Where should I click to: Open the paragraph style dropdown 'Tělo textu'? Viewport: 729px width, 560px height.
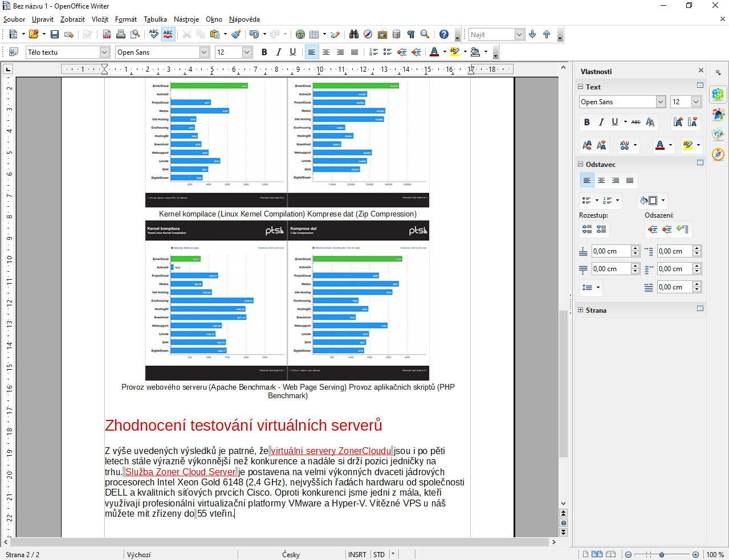point(104,52)
